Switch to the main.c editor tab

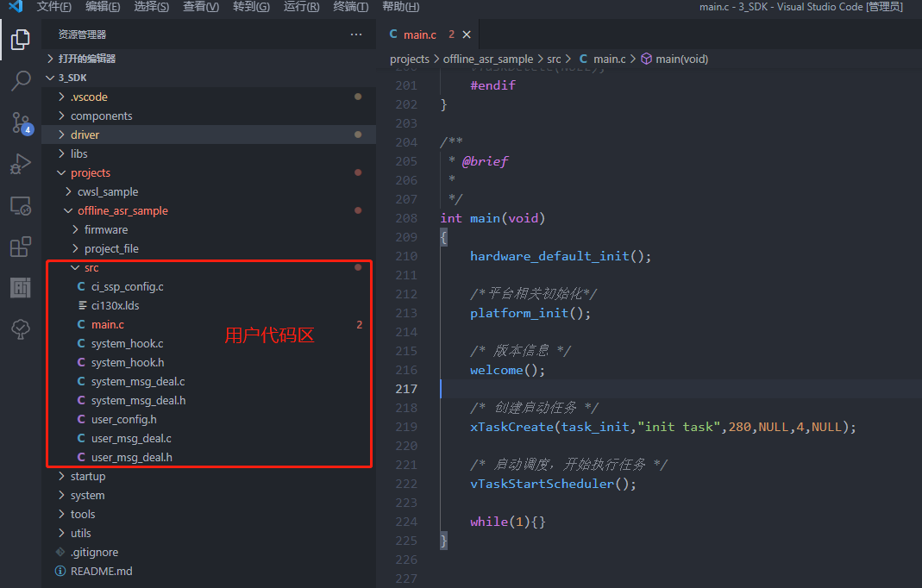tap(419, 34)
